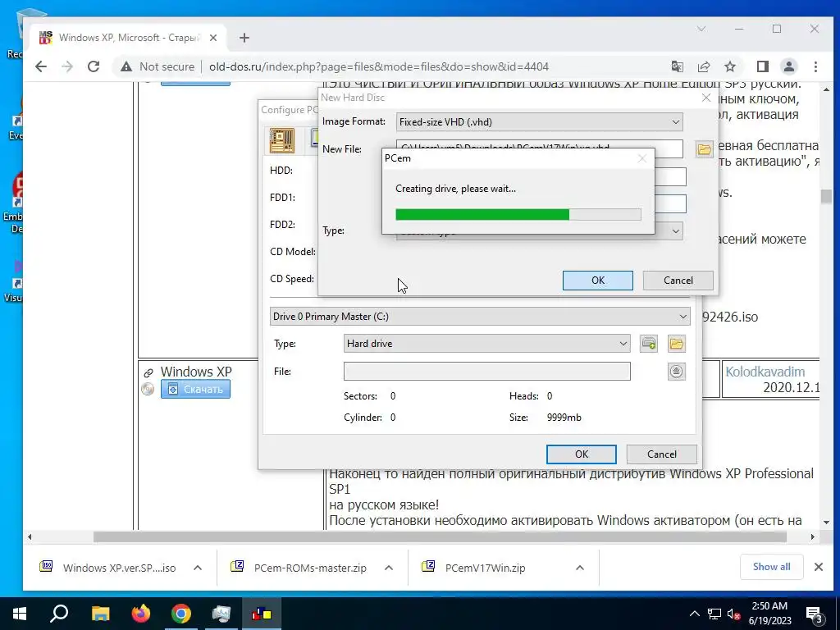Click the translate page icon
Viewport: 840px width, 630px height.
[x=677, y=66]
